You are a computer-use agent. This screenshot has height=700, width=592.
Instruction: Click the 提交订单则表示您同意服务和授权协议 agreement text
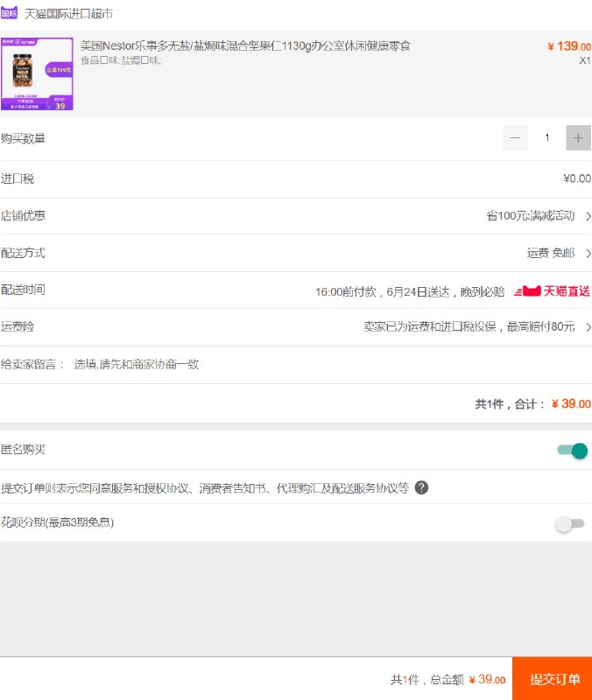(x=205, y=488)
